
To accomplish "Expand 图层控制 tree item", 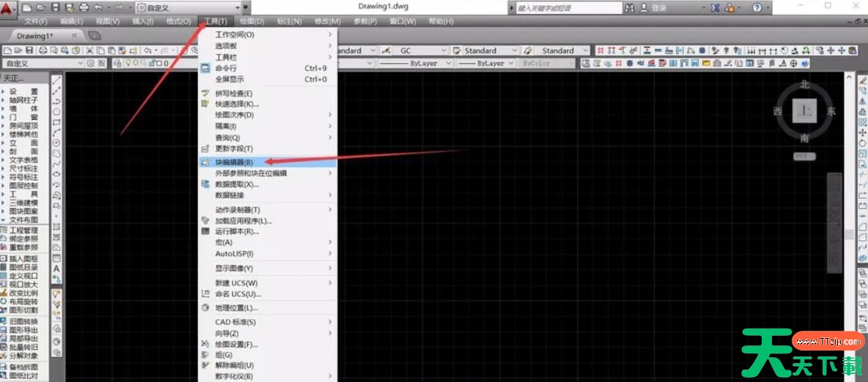I will [x=3, y=186].
